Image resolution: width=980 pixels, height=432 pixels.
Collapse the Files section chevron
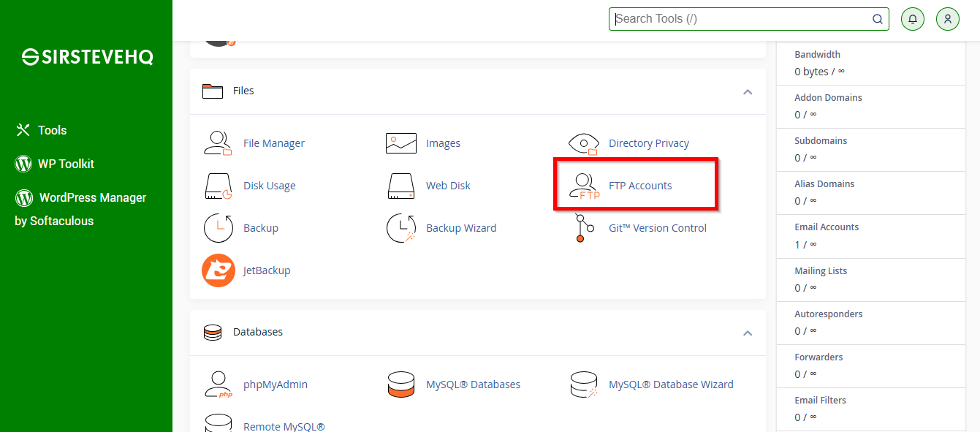point(748,92)
